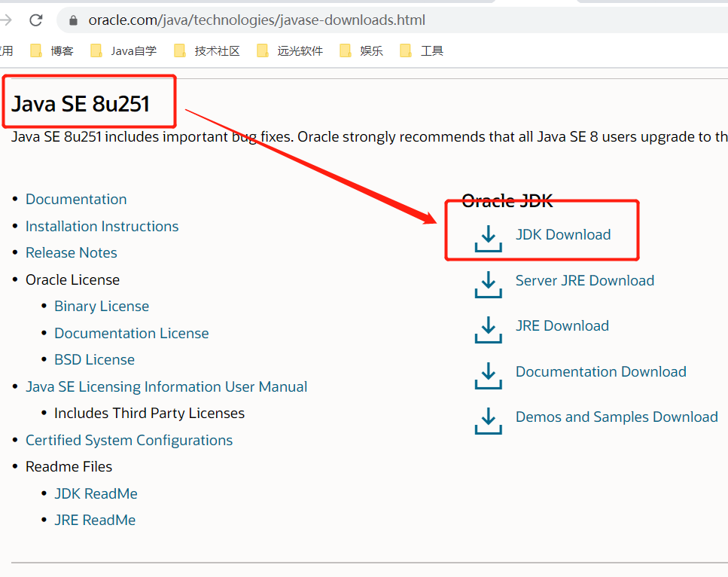This screenshot has width=728, height=577.
Task: Click the browser reload icon
Action: 35,20
